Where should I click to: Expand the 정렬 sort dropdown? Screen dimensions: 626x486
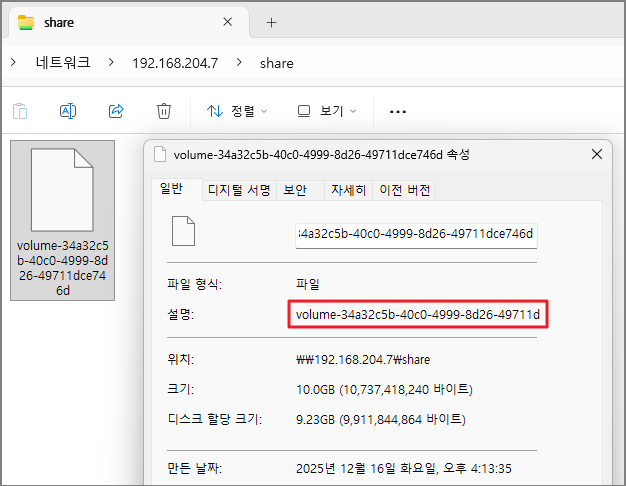(238, 111)
